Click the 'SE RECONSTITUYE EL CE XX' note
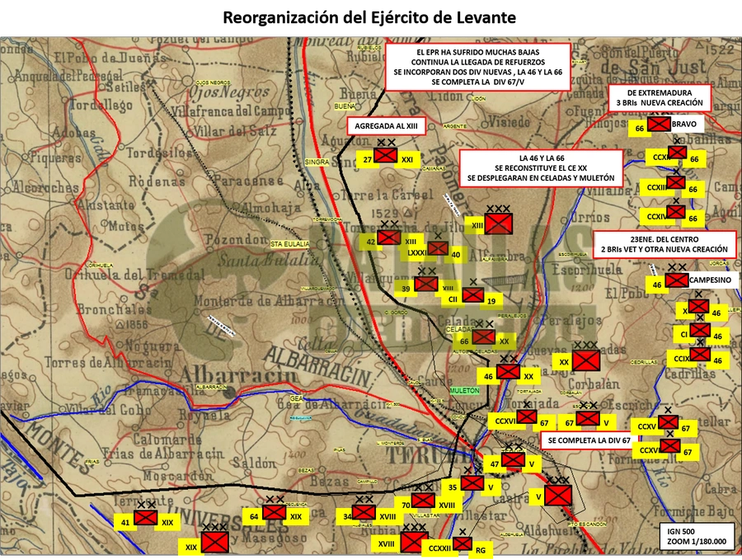 pyautogui.click(x=541, y=168)
